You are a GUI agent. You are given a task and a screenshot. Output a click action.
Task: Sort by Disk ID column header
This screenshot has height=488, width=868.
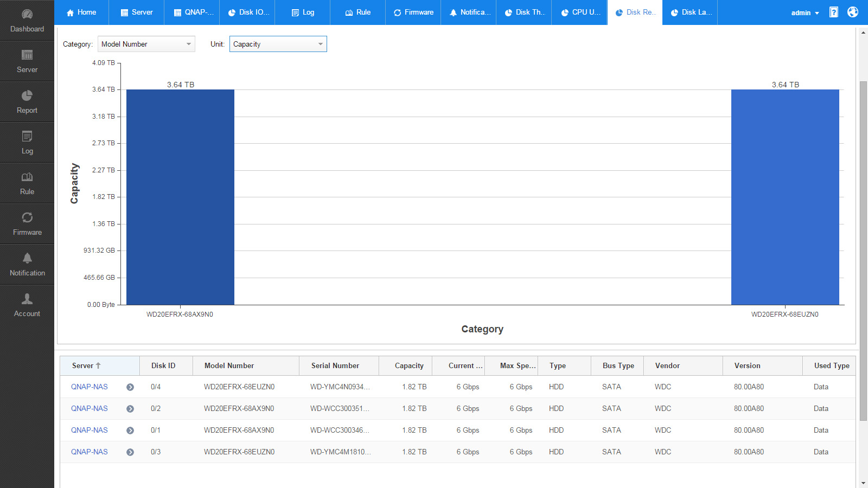166,365
